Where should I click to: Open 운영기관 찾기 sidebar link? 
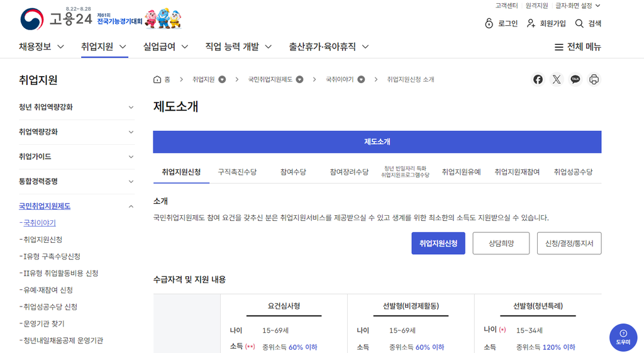[x=43, y=324]
